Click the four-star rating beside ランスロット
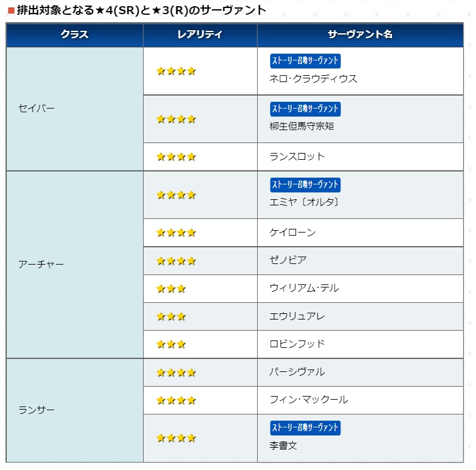The width and height of the screenshot is (476, 470). pyautogui.click(x=176, y=157)
